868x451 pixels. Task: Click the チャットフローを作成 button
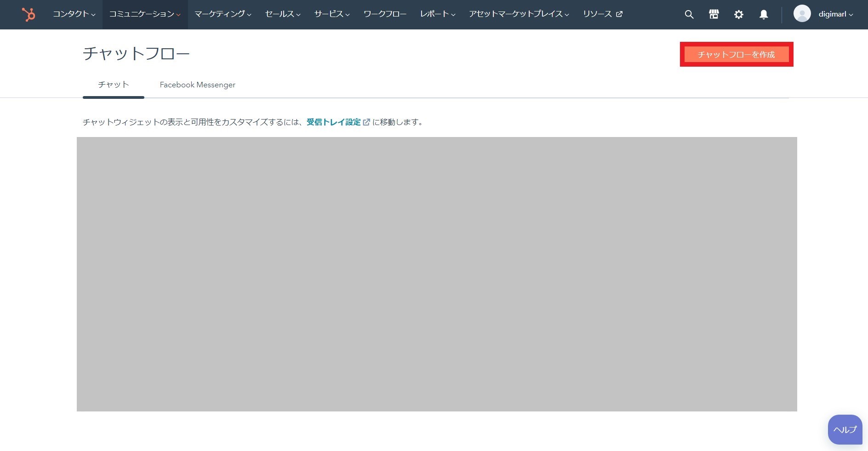[x=737, y=54]
